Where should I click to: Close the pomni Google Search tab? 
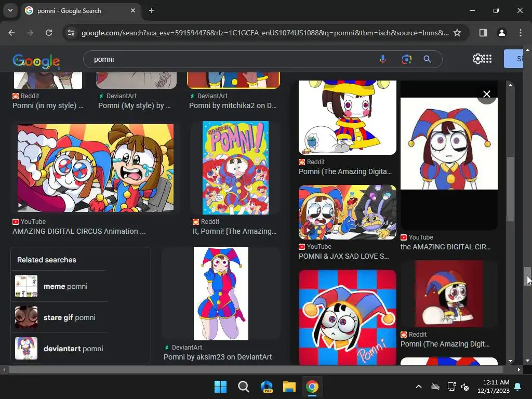pos(133,10)
